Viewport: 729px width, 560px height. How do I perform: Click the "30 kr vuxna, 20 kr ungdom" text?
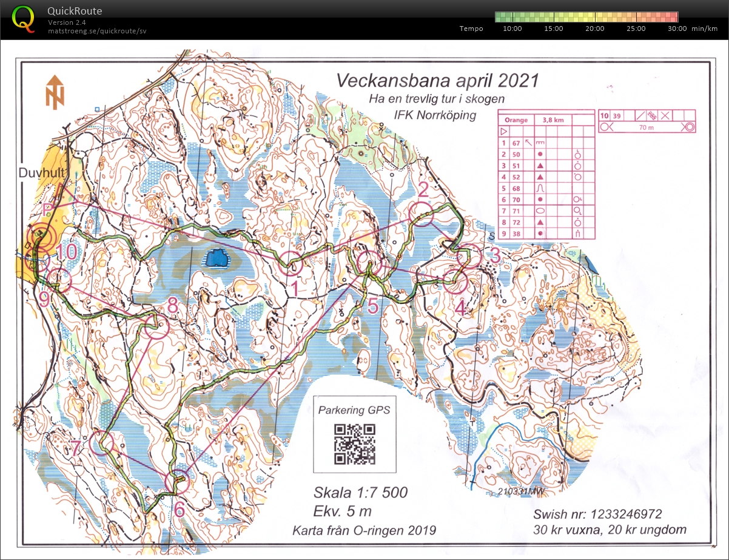610,530
